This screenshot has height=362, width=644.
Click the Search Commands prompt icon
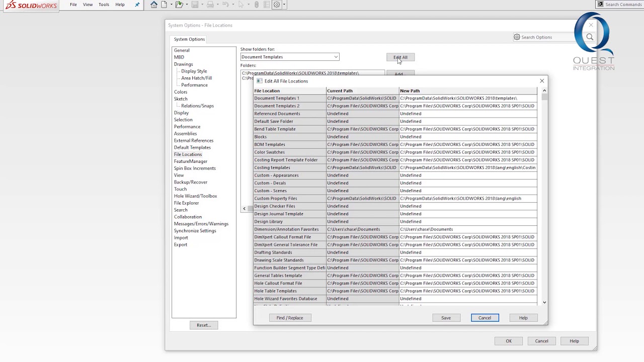pyautogui.click(x=600, y=4)
